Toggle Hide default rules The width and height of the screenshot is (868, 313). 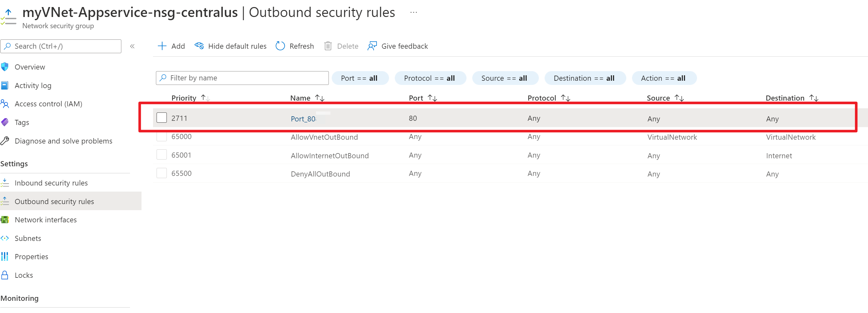click(231, 46)
